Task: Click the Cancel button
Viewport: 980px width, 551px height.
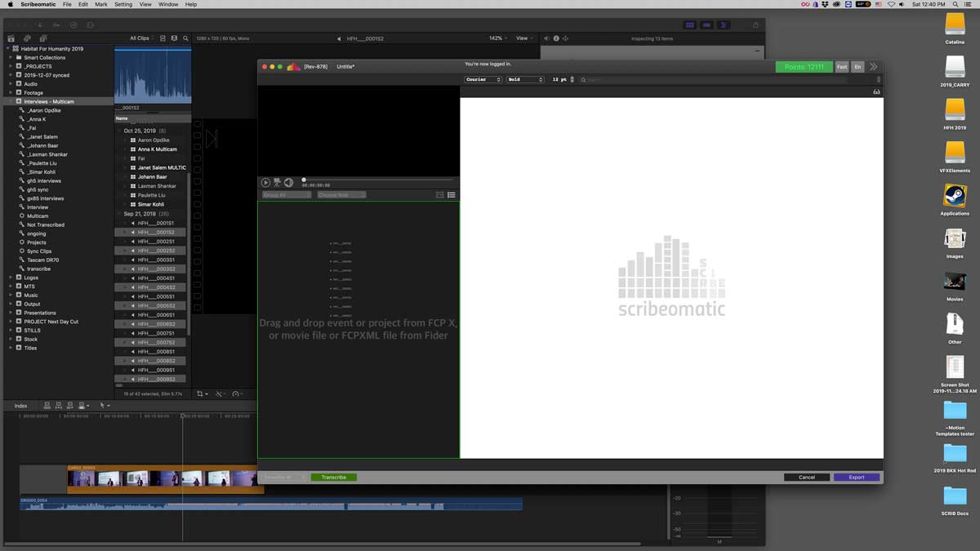Action: coord(807,477)
